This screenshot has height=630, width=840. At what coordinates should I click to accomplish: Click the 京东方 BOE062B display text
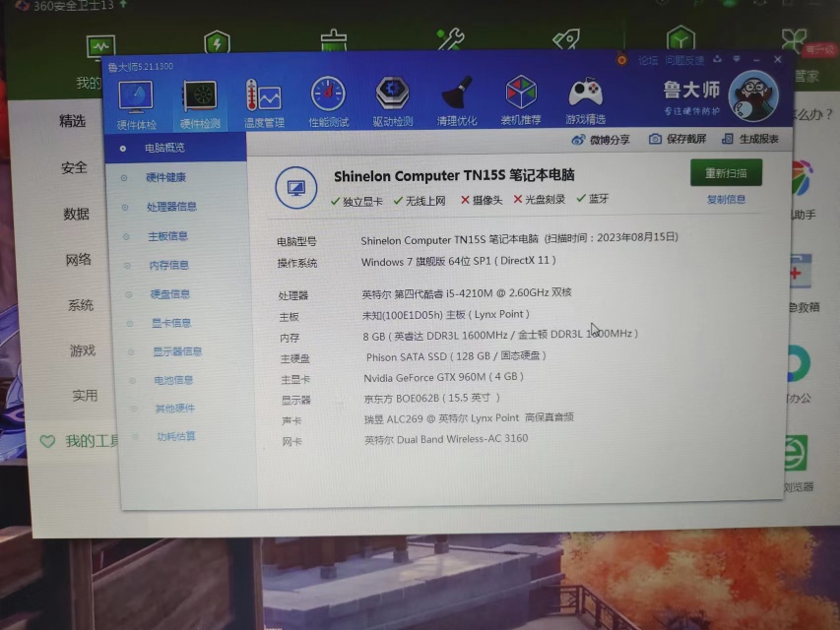[431, 398]
